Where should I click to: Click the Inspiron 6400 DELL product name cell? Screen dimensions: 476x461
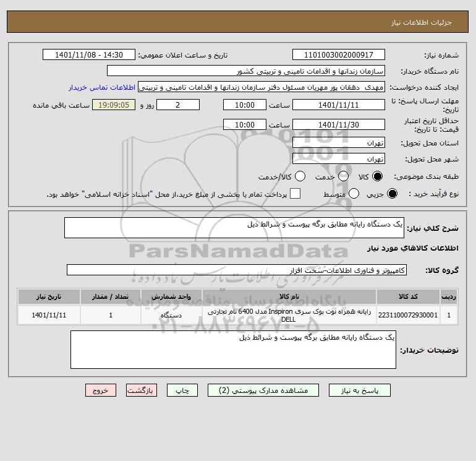tap(289, 315)
